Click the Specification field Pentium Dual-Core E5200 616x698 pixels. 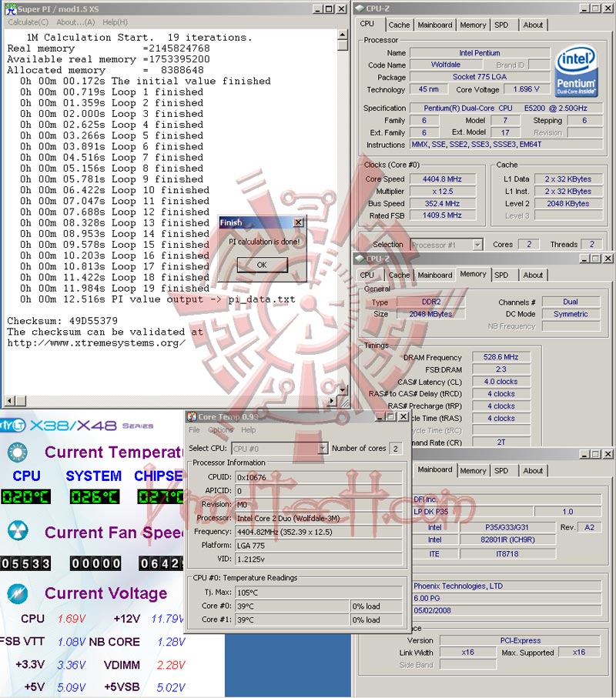coord(506,108)
